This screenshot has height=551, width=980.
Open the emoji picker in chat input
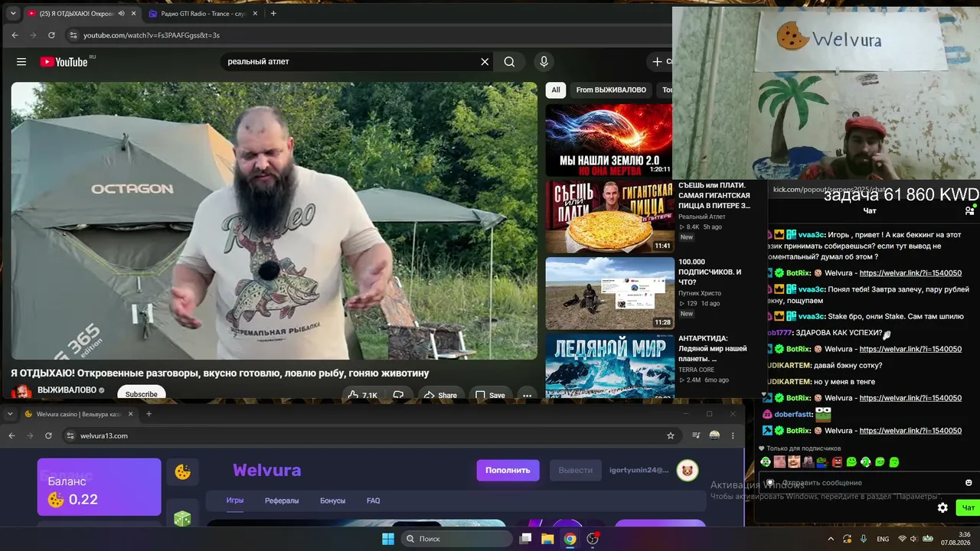coord(969,483)
